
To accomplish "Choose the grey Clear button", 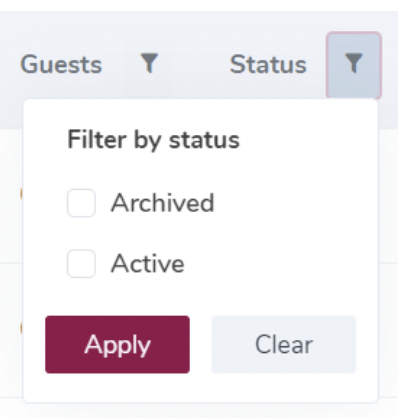I will 284,344.
